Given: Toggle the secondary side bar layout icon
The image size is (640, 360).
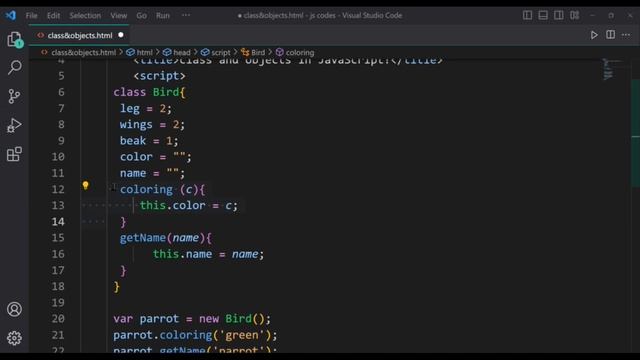Looking at the screenshot, I should pyautogui.click(x=558, y=16).
